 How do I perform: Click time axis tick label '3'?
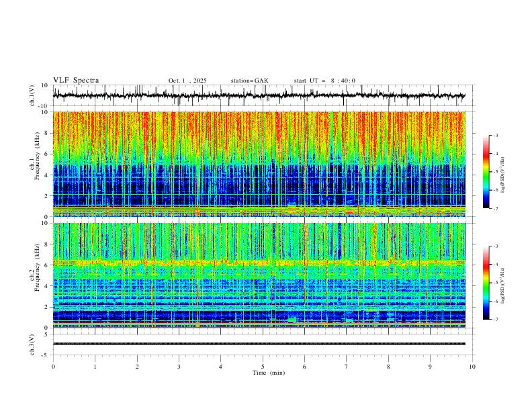[179, 367]
